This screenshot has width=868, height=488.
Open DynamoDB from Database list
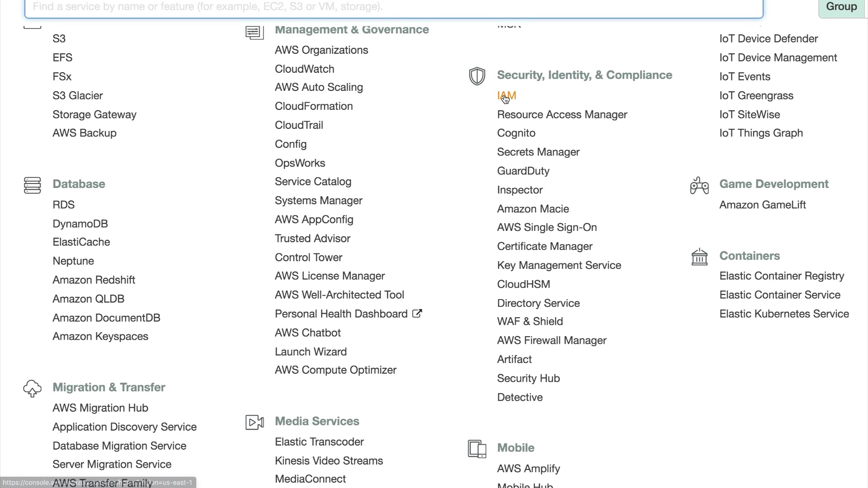pyautogui.click(x=80, y=224)
